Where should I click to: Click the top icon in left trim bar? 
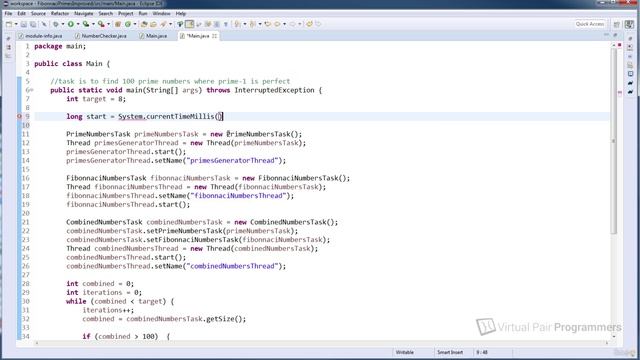pos(9,38)
